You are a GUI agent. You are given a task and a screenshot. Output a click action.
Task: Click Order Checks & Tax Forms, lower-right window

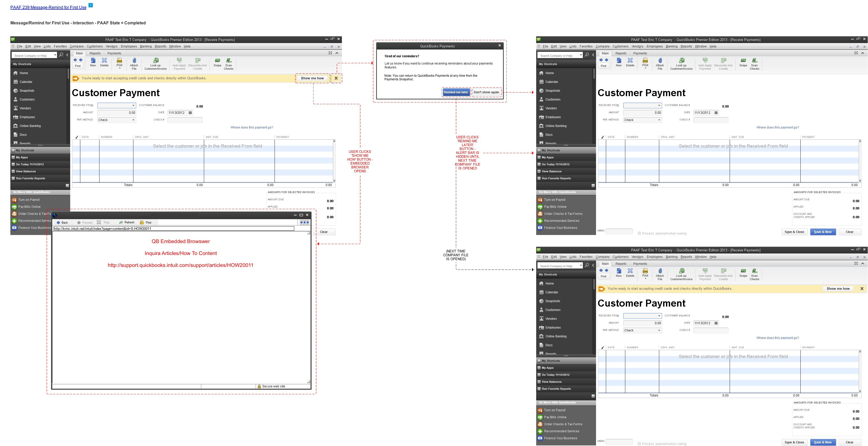point(563,424)
